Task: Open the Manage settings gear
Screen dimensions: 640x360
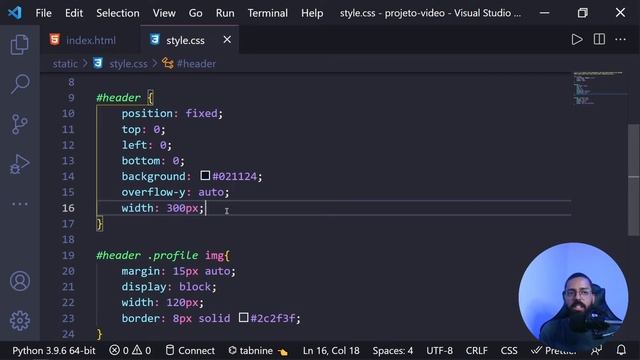Action: click(x=20, y=321)
